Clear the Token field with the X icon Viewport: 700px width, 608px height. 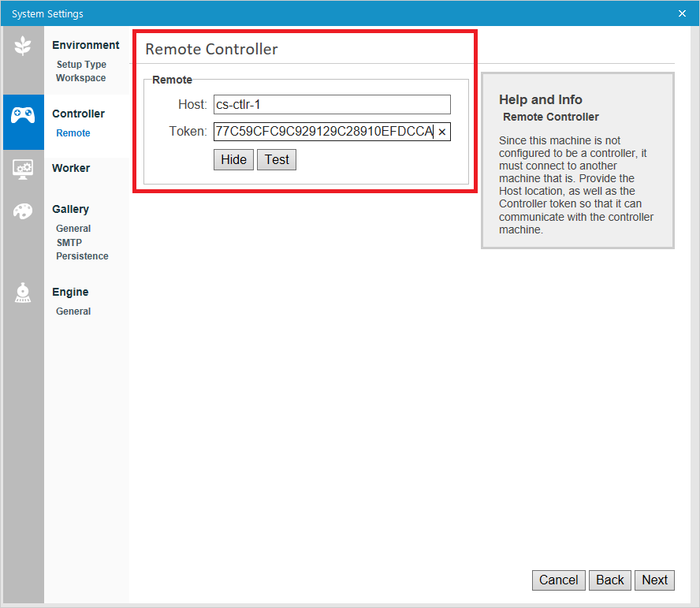tap(442, 131)
